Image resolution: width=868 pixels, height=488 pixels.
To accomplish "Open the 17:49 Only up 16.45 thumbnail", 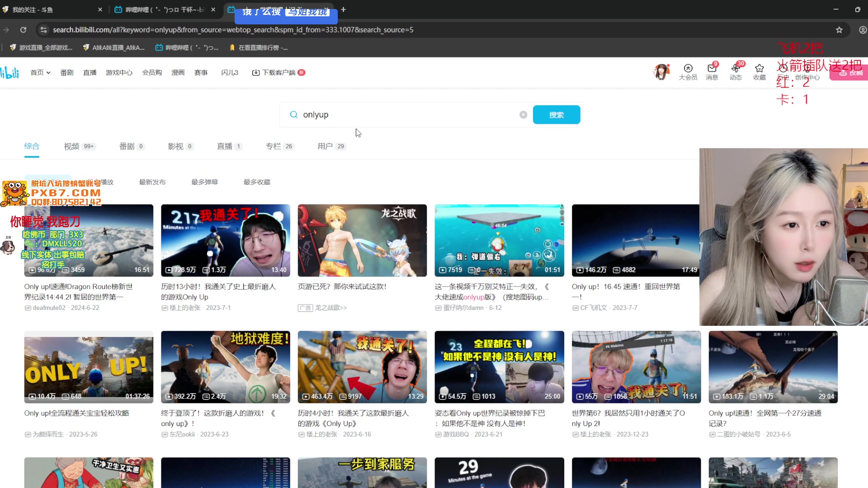I will click(635, 240).
